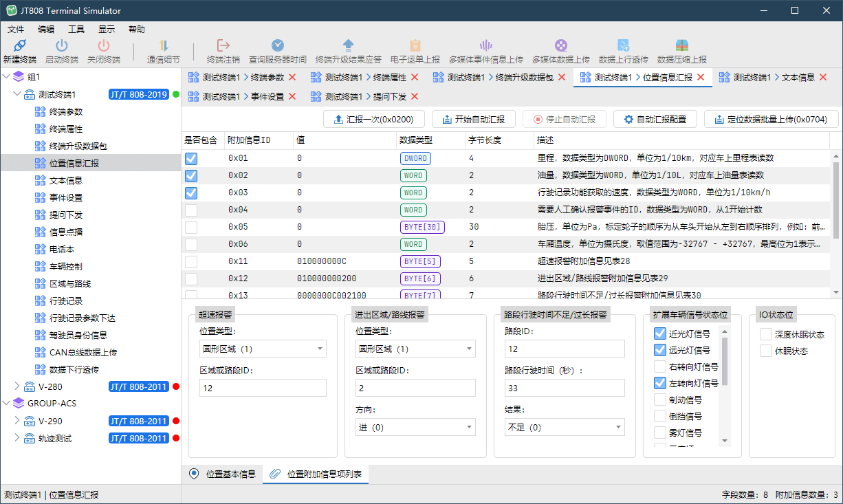
Task: Click the 通信细节 toolbar icon
Action: point(164,46)
